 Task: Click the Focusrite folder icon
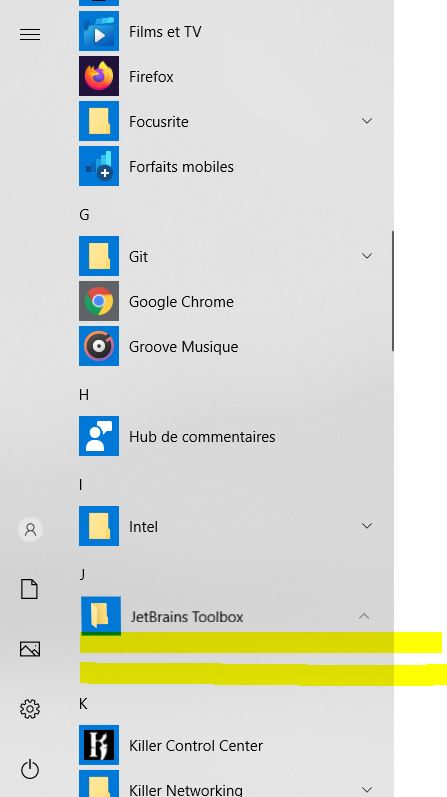(99, 121)
